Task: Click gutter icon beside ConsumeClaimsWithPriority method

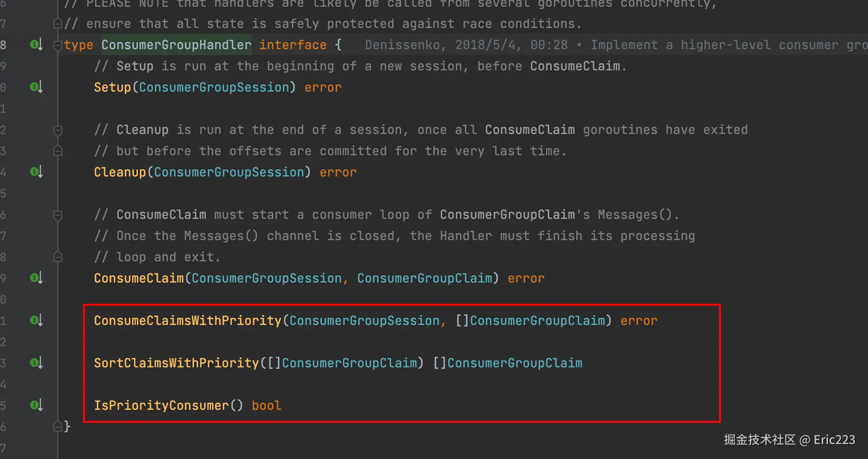Action: click(36, 320)
